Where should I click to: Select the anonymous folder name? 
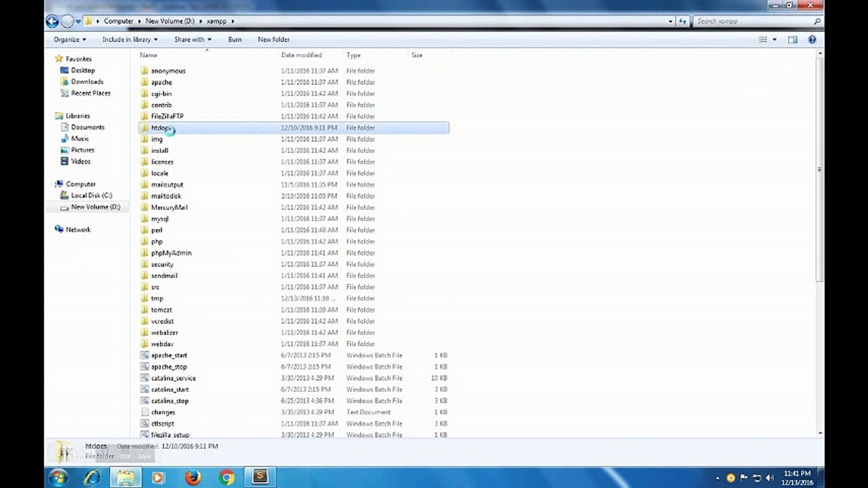pyautogui.click(x=168, y=71)
